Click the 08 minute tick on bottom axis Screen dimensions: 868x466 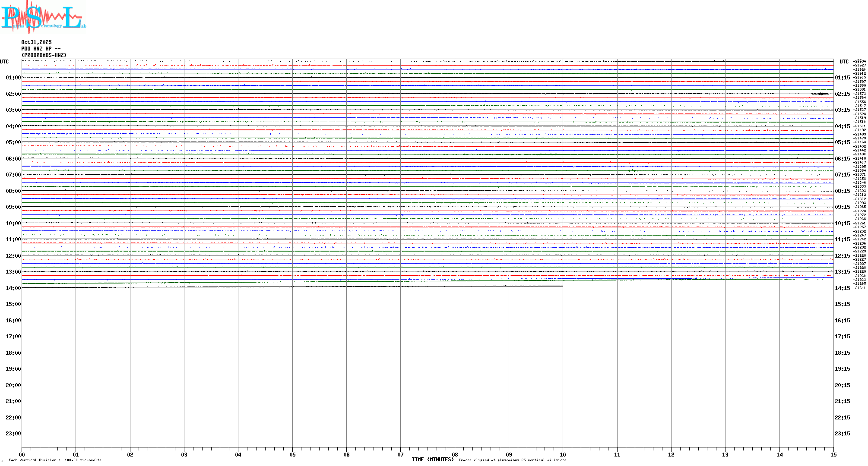click(x=454, y=454)
